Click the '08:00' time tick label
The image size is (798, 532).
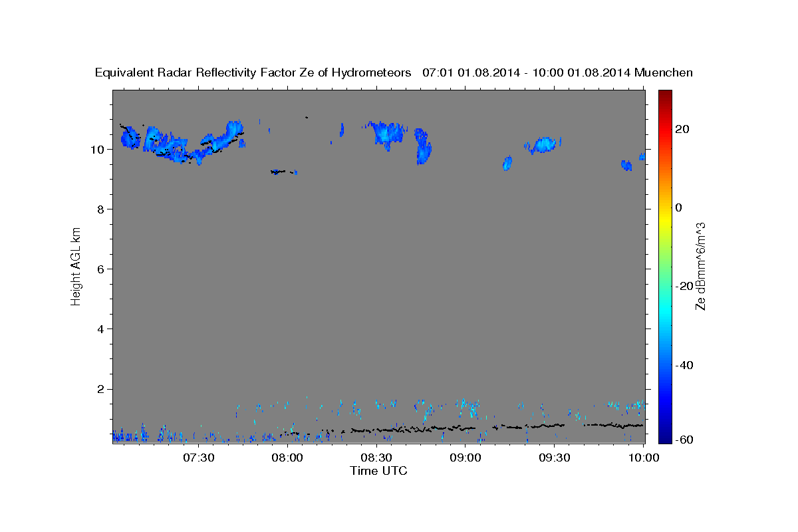[x=288, y=458]
